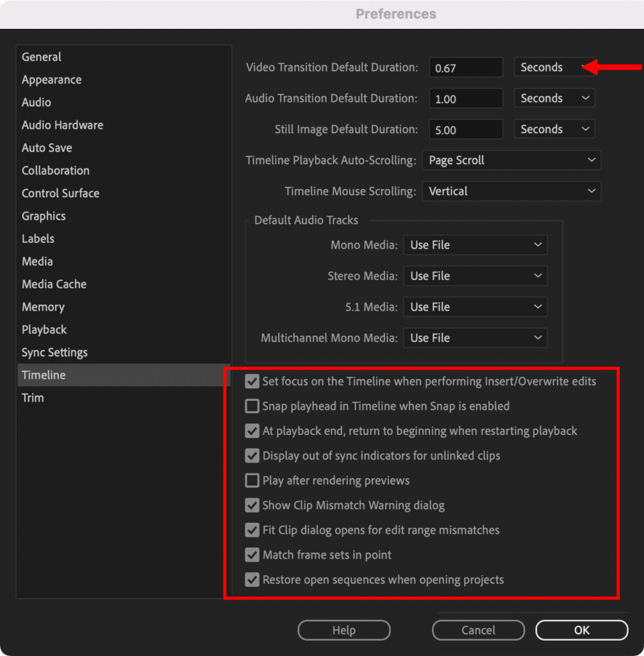This screenshot has height=656, width=644.
Task: Open the Video Transition Duration units dropdown
Action: pyautogui.click(x=554, y=67)
